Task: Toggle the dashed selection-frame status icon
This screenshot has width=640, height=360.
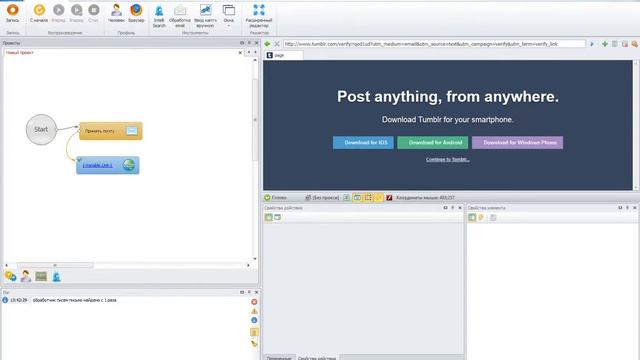Action: tap(368, 198)
